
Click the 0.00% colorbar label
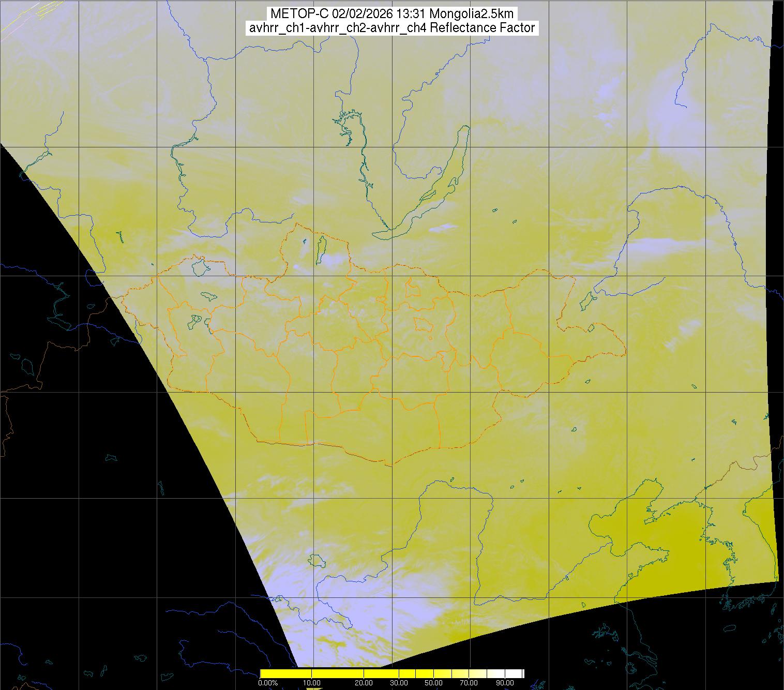pos(268,683)
